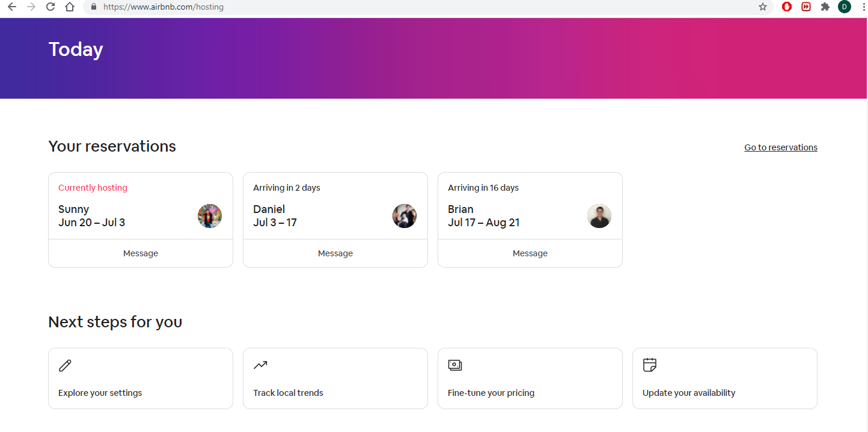Open the Chrome profile avatar D

(x=845, y=7)
